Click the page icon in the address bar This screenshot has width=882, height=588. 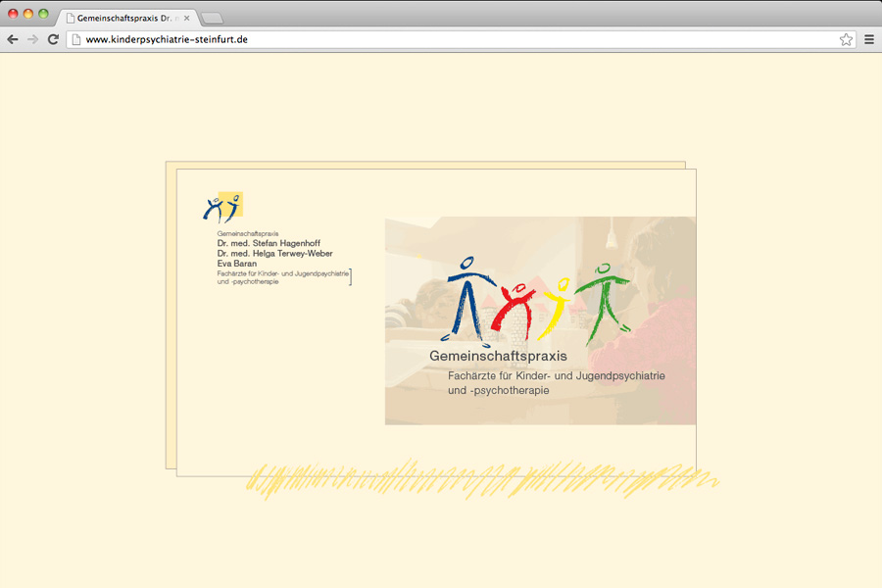[x=76, y=39]
